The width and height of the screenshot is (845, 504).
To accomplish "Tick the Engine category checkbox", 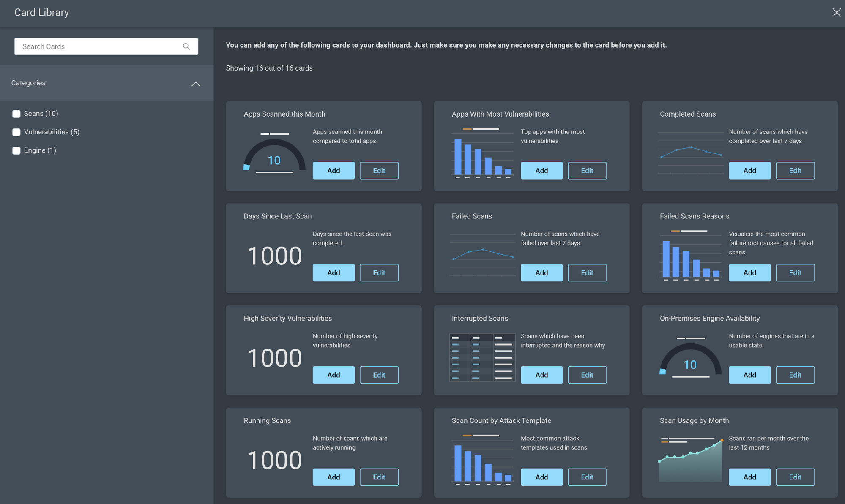I will [16, 150].
